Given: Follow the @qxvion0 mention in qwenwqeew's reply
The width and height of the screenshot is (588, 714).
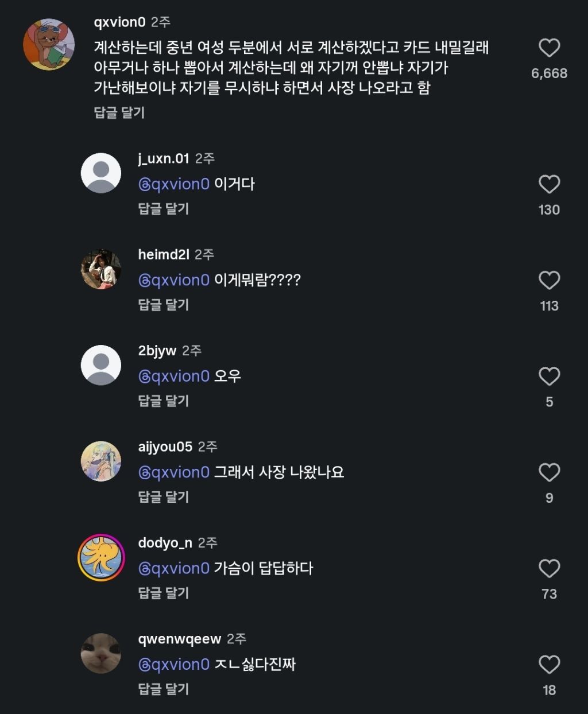Looking at the screenshot, I should [174, 664].
